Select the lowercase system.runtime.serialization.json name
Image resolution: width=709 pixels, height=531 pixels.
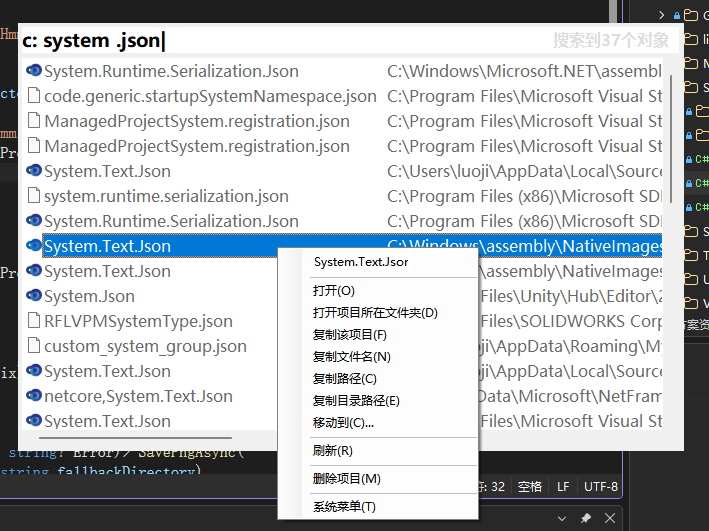coord(166,196)
